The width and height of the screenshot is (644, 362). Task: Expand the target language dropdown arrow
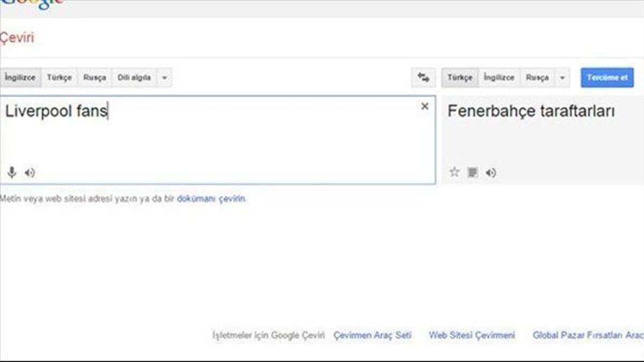[x=561, y=78]
